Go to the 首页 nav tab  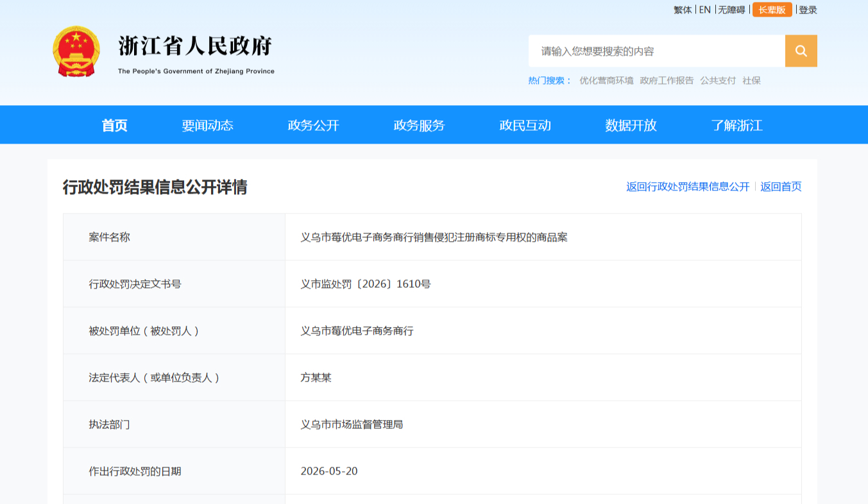[115, 125]
